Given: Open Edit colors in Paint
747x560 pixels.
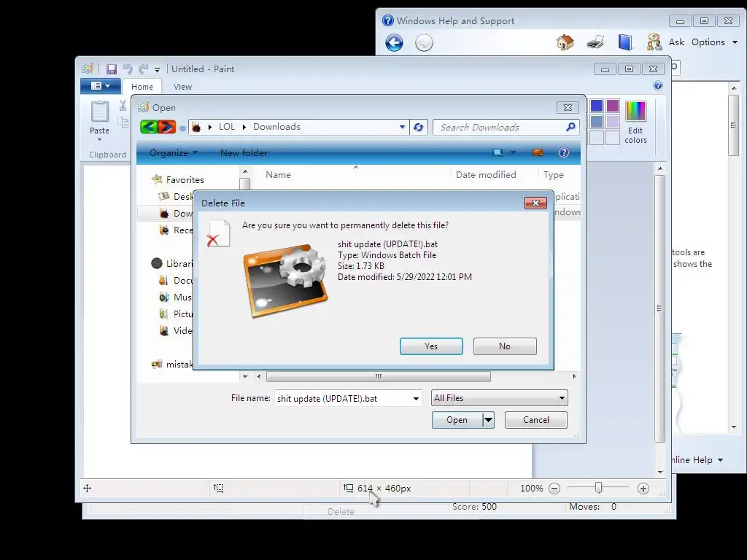Looking at the screenshot, I should [x=635, y=122].
